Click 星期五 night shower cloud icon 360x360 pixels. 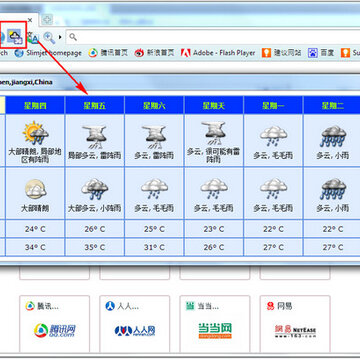[x=95, y=189]
